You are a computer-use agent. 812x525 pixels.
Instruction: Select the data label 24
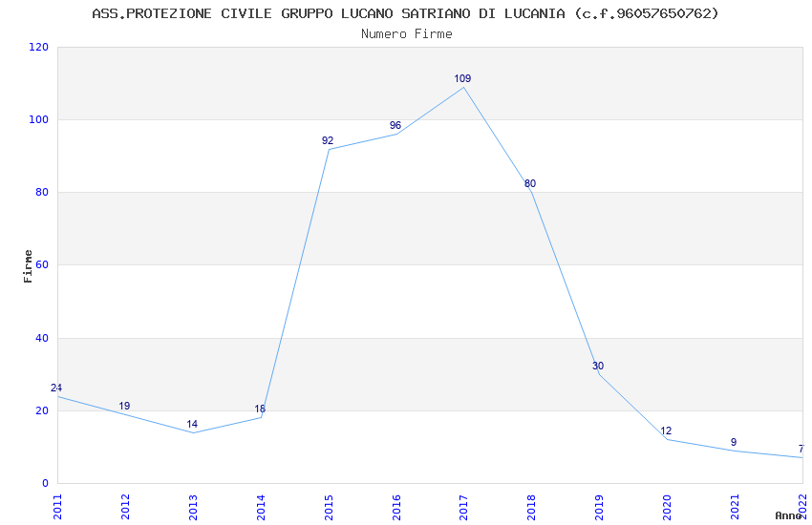[x=56, y=388]
